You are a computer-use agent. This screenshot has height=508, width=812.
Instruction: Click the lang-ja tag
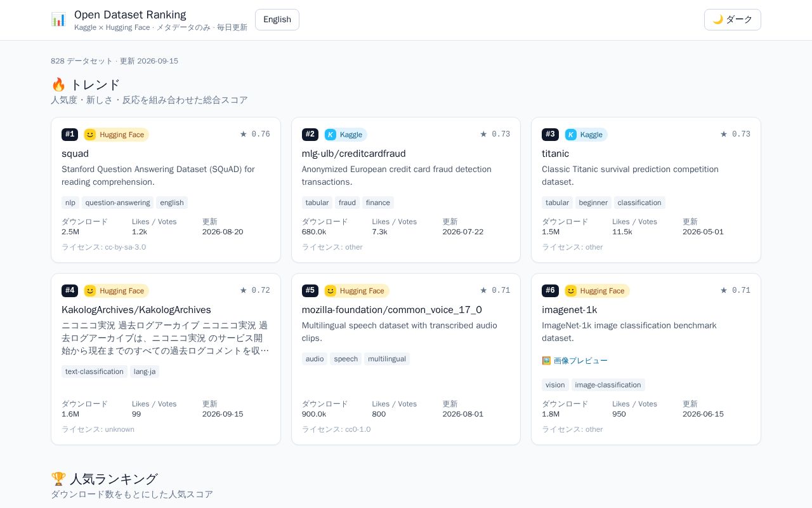pos(145,371)
